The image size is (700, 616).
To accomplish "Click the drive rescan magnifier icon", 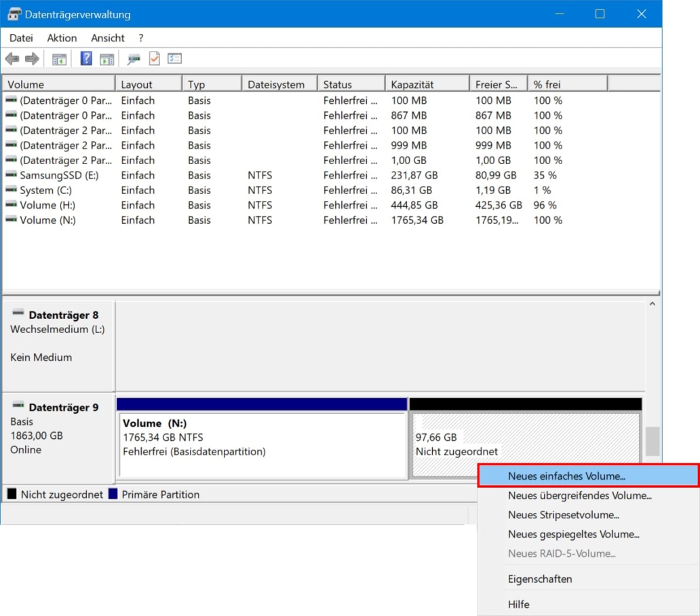I will point(135,59).
